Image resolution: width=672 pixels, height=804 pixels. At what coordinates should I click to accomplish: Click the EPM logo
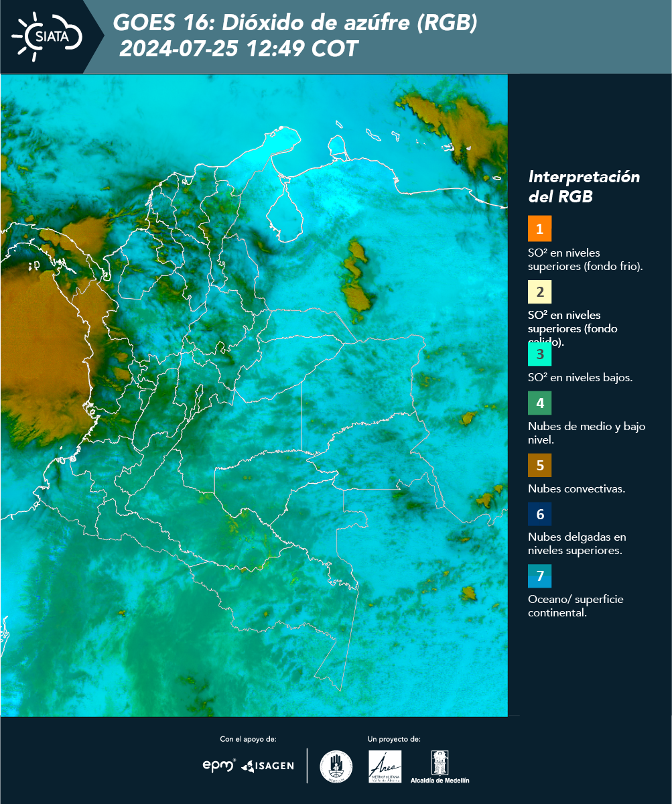(x=219, y=765)
